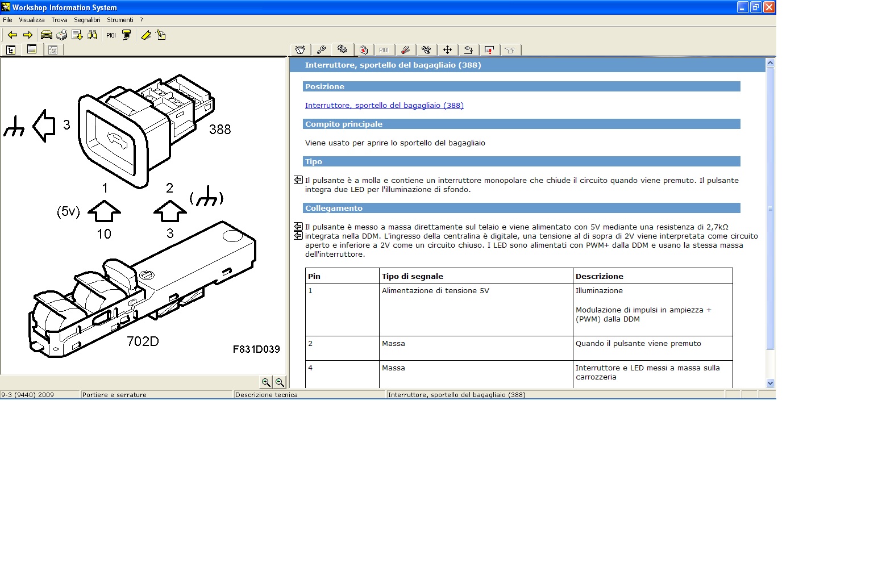Image resolution: width=882 pixels, height=588 pixels.
Task: Select the gears technical description tab
Action: tap(342, 49)
